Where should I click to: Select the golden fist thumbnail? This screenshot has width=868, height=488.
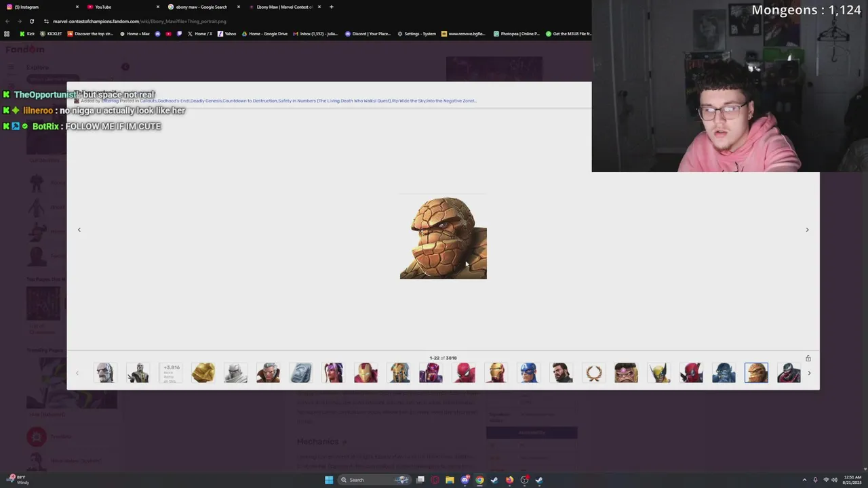203,373
